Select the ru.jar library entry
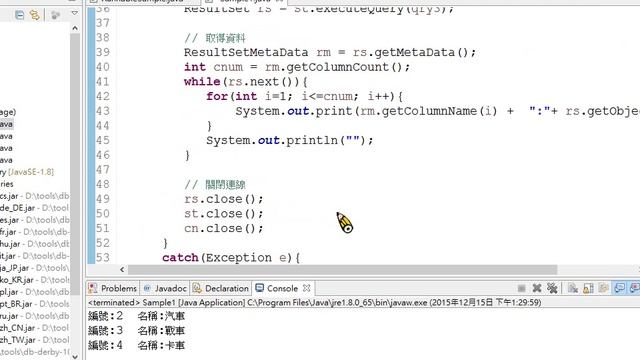Viewport: 640px width, 360px height. coord(34,316)
